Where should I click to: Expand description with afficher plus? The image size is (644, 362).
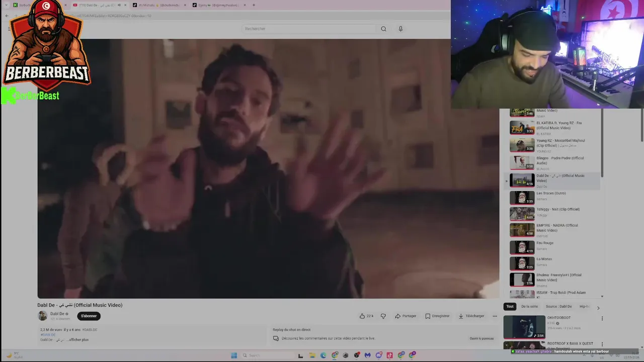(78, 340)
